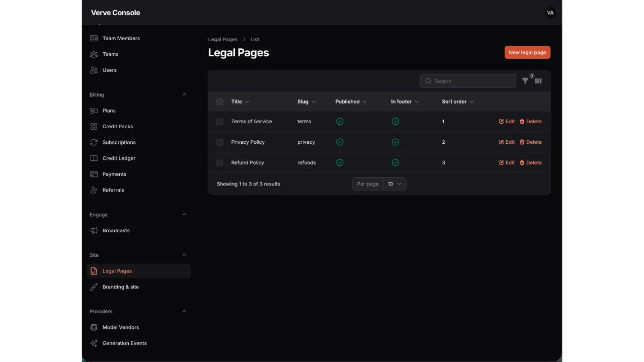Select all rows with header checkbox

[220, 102]
